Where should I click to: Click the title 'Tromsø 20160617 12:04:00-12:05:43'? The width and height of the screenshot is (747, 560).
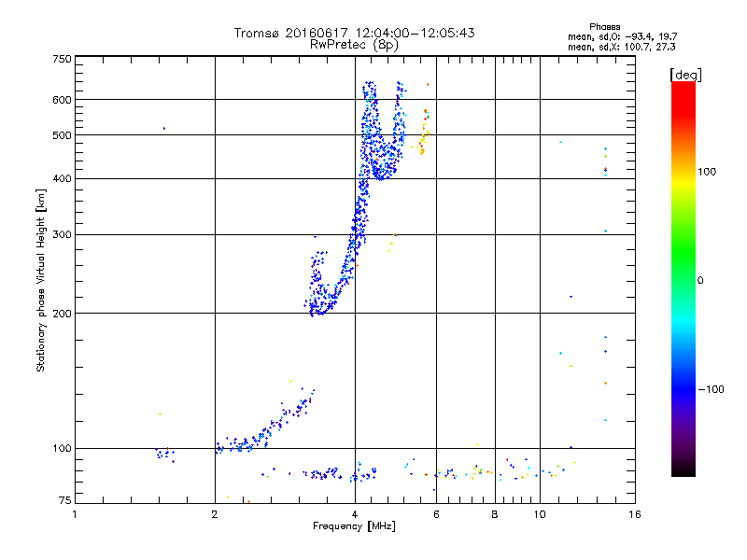(354, 33)
